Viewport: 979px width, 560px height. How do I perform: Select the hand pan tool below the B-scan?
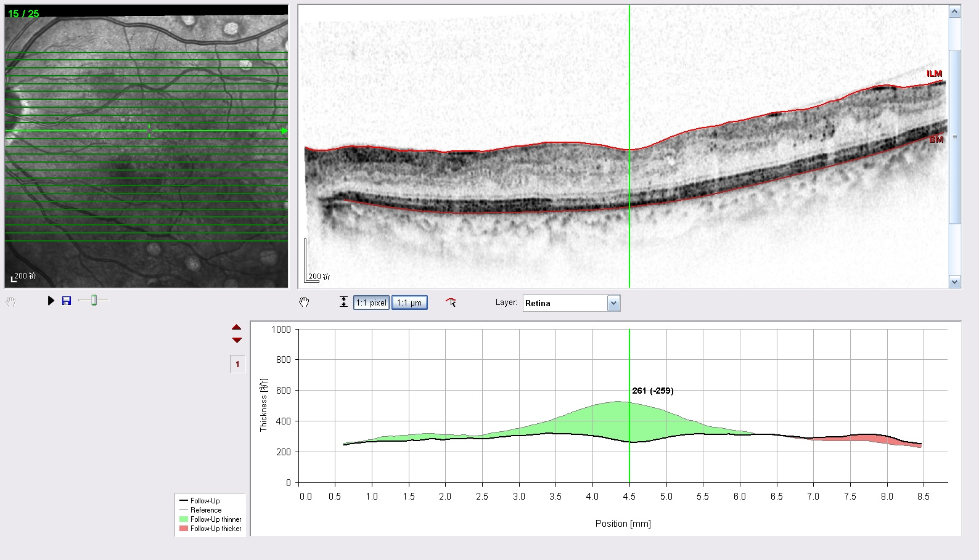pos(304,302)
